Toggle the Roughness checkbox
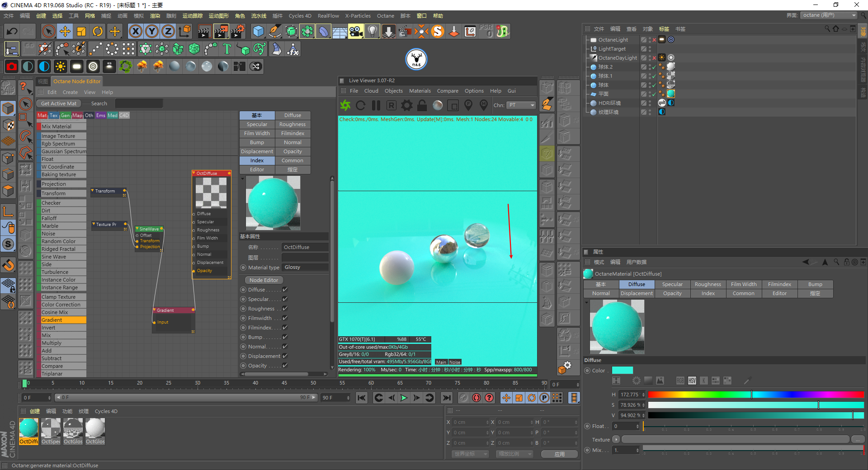 [x=285, y=309]
